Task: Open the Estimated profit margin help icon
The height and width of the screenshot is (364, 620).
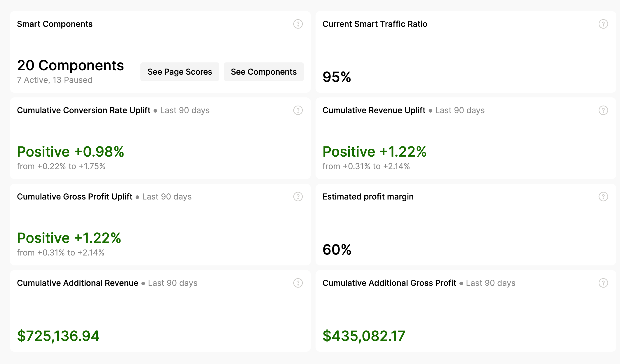Action: tap(603, 197)
